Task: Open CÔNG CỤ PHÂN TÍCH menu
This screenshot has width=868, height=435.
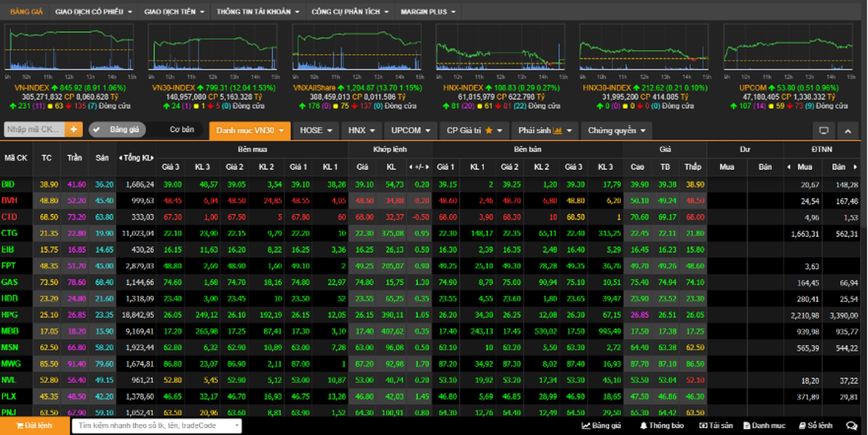Action: [x=350, y=12]
